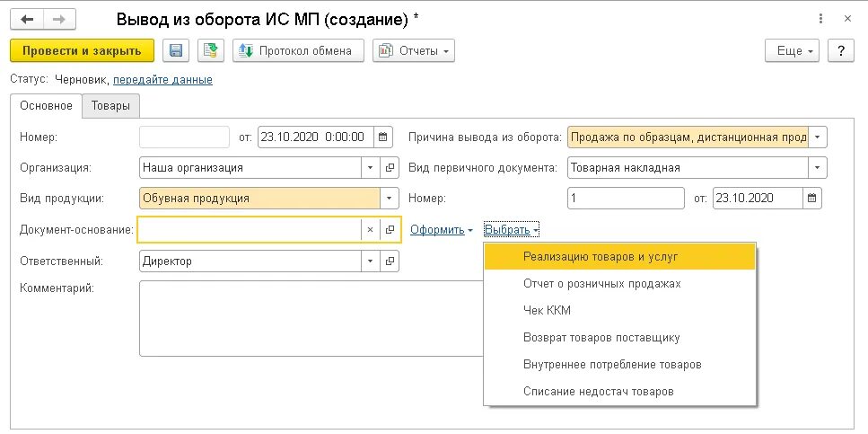868x434 pixels.
Task: Click Провести и закрыть button
Action: [82, 51]
